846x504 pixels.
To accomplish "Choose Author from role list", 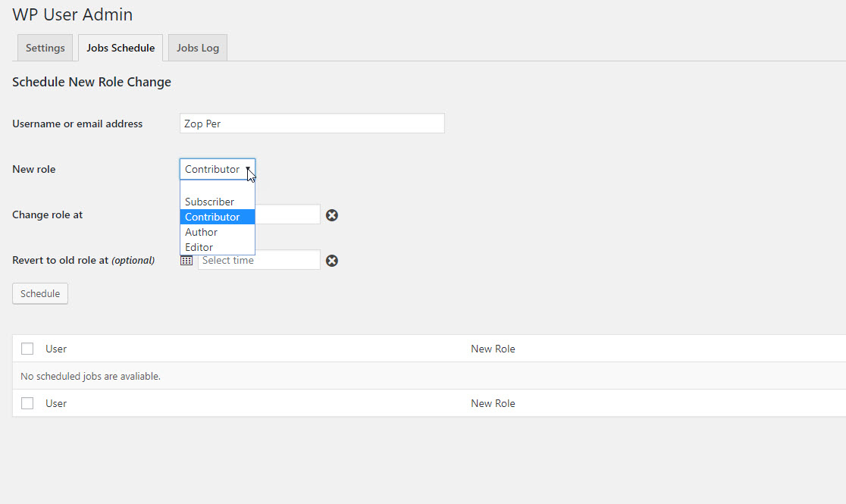I will click(x=202, y=232).
